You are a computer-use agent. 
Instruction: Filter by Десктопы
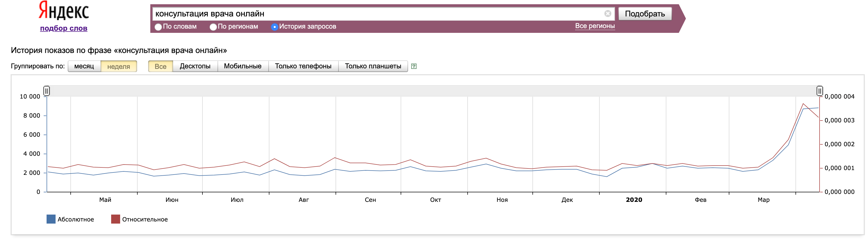195,66
